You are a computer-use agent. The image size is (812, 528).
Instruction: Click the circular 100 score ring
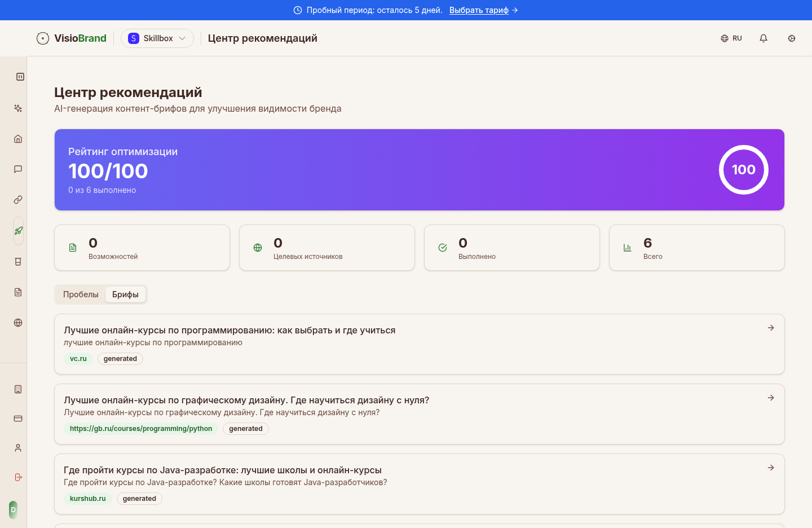coord(743,169)
